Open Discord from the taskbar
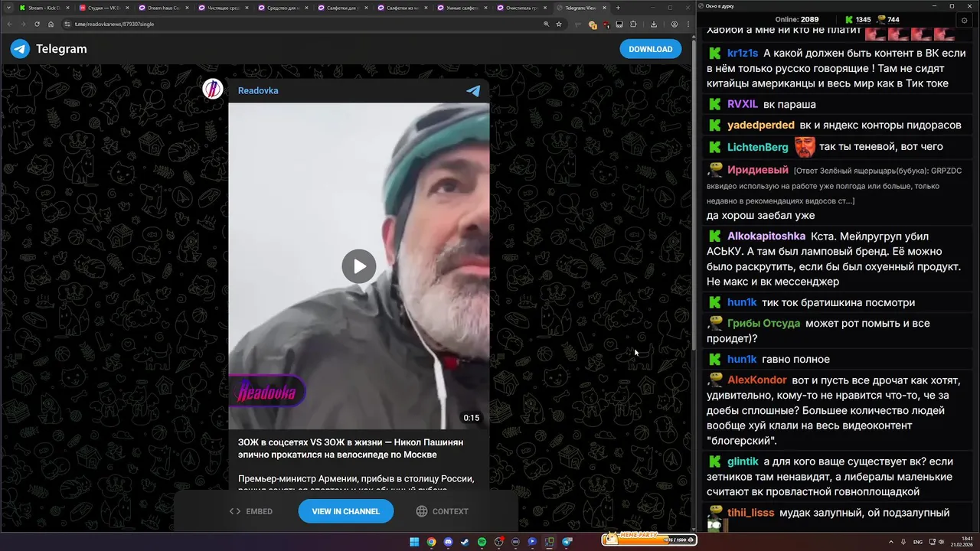Screen dimensions: 980x551 [448, 542]
